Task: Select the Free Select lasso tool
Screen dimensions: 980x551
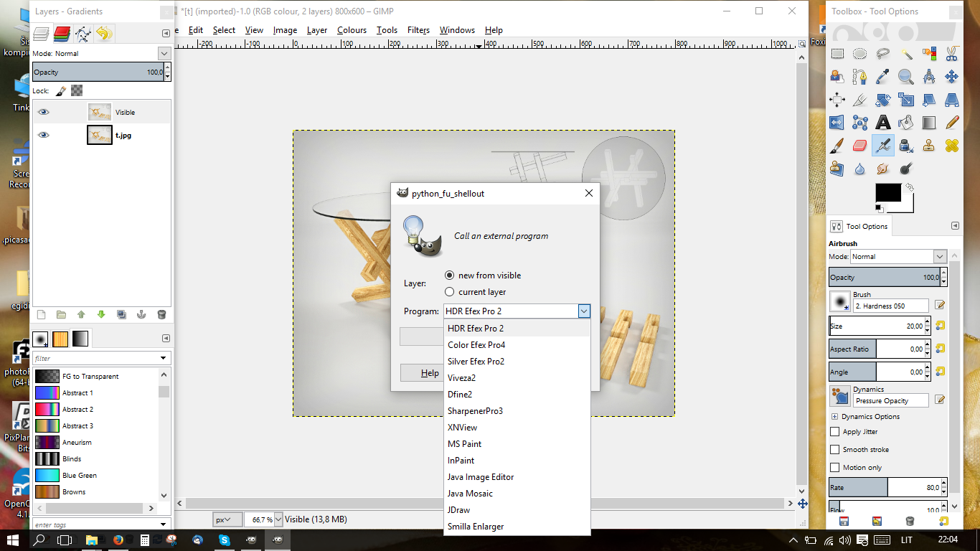Action: click(x=883, y=54)
